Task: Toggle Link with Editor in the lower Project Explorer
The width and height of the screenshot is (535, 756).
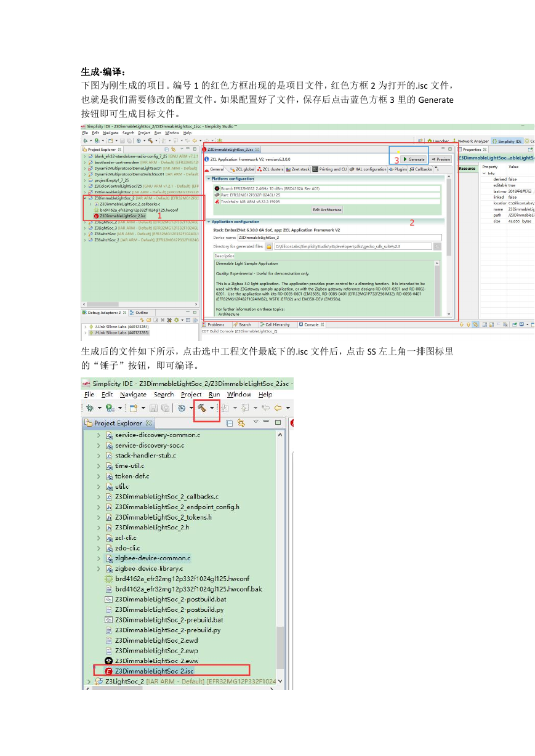Action: 241,423
